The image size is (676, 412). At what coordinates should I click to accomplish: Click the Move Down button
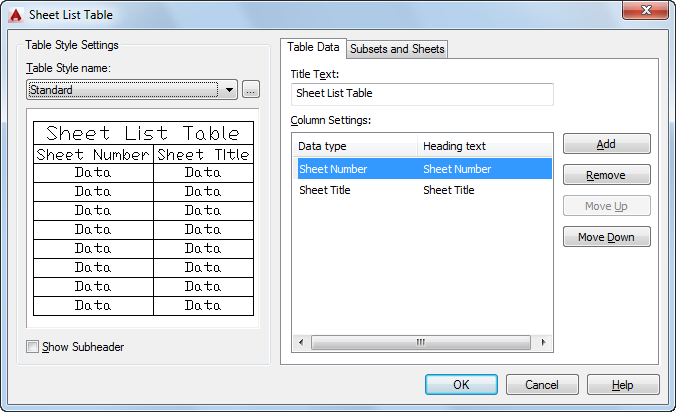click(606, 237)
